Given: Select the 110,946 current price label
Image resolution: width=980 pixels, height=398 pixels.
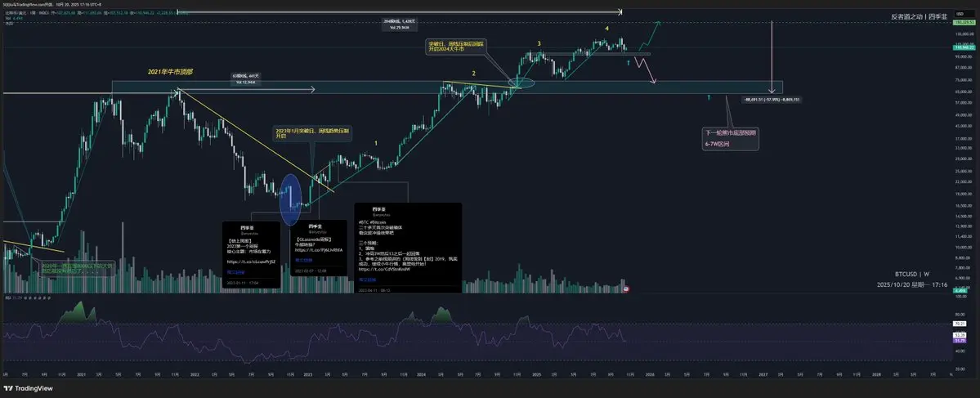Looking at the screenshot, I should tap(965, 47).
